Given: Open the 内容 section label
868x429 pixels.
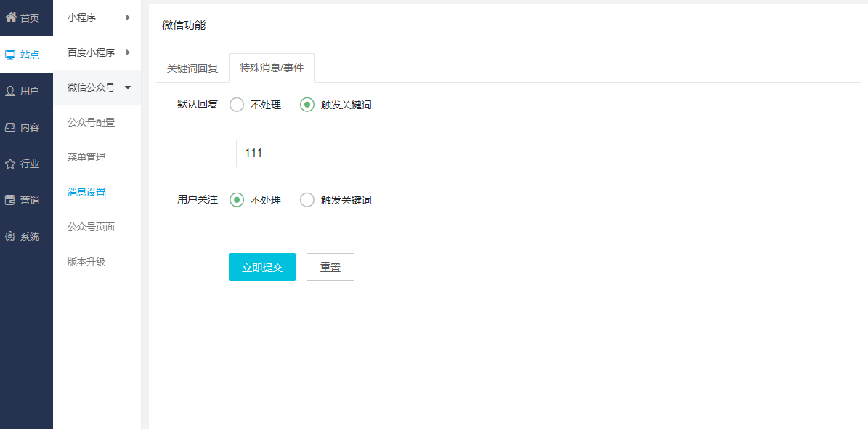Looking at the screenshot, I should tap(30, 127).
